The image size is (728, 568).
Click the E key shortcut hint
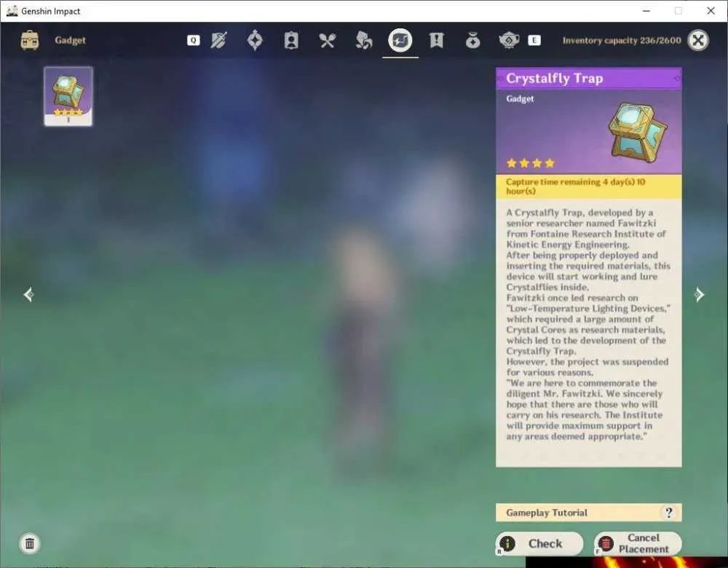534,40
